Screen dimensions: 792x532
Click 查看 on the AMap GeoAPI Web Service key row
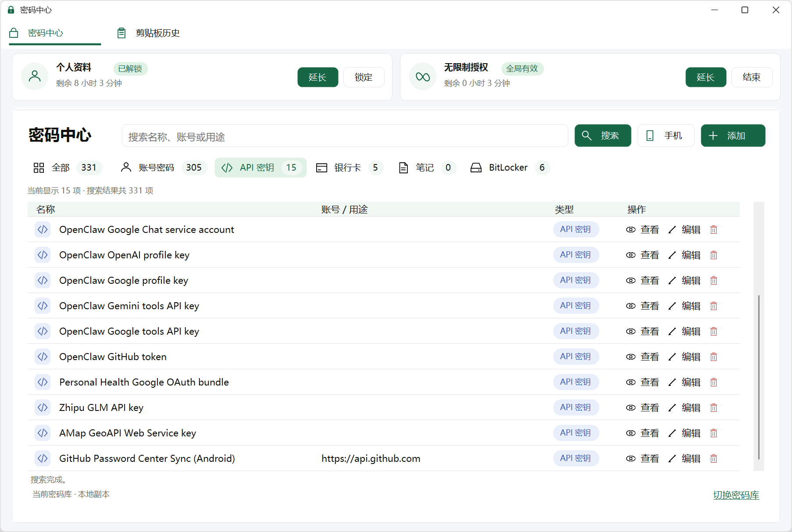(642, 433)
